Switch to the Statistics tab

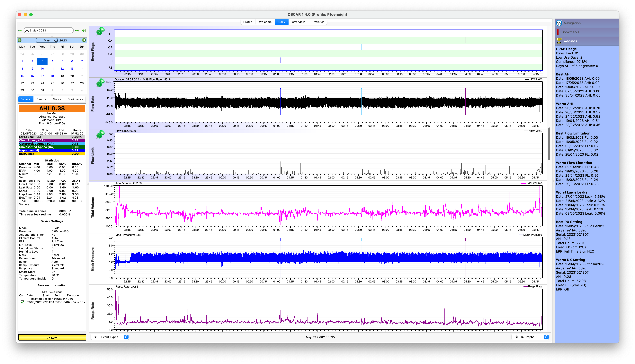[x=318, y=22]
